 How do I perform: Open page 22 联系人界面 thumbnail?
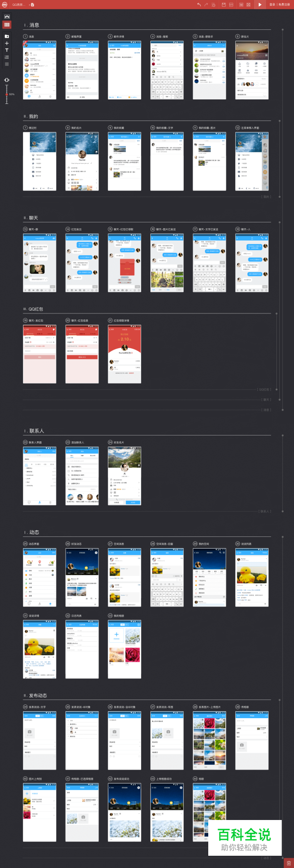coord(40,476)
